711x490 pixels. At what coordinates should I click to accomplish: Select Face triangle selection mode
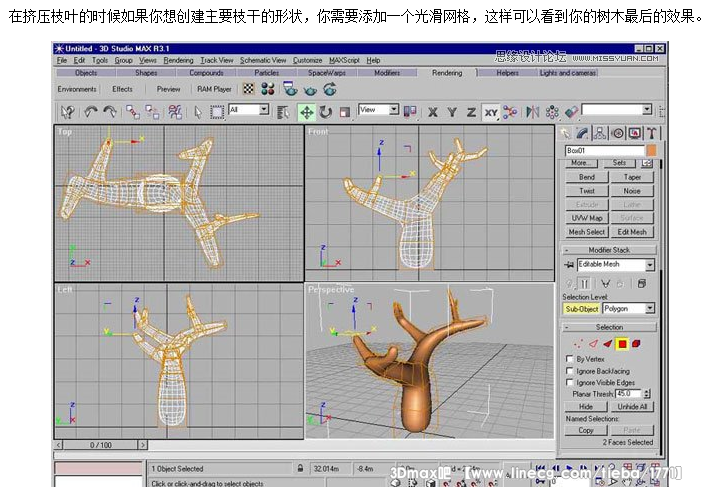tap(608, 344)
